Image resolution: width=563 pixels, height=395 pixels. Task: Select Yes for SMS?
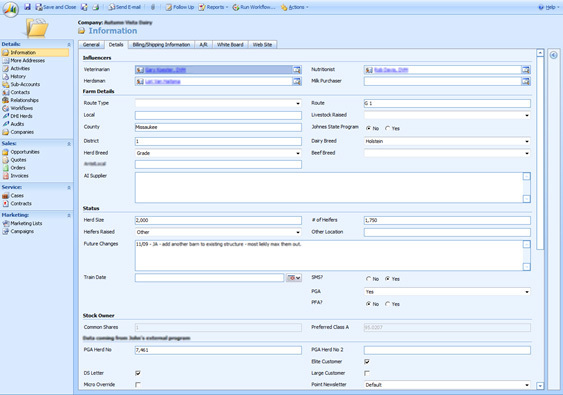click(387, 279)
